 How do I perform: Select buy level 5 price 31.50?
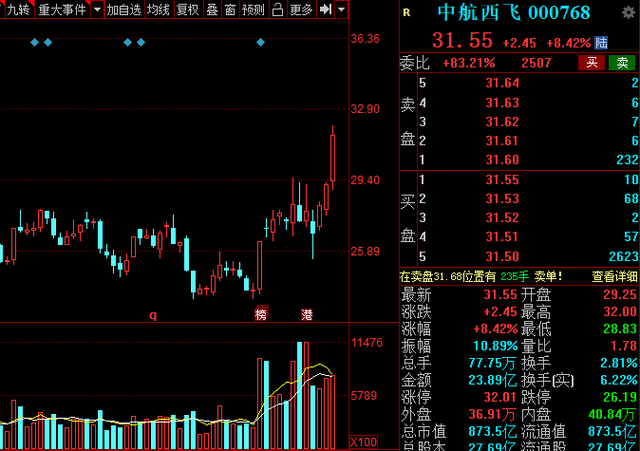click(502, 256)
